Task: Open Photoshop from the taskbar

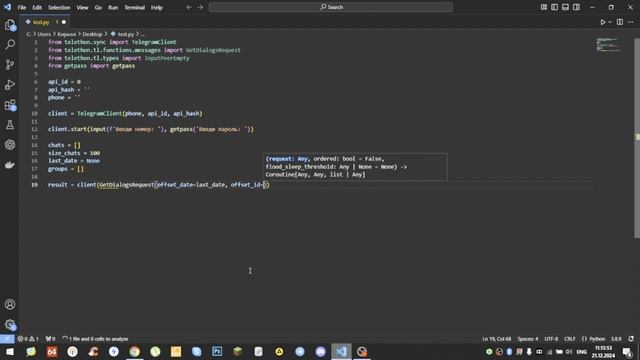Action: tap(217, 351)
